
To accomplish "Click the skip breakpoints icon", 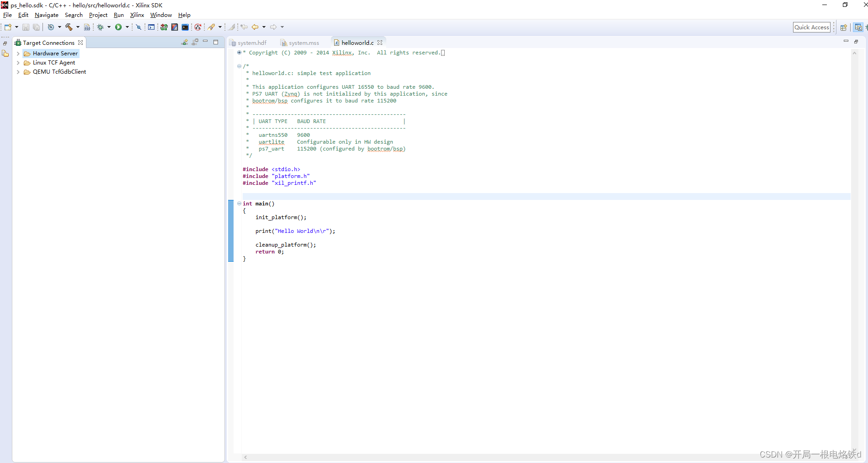I will pos(138,27).
